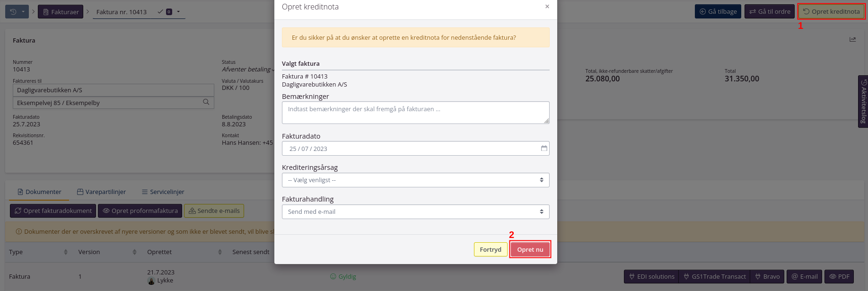
Task: Send document via EDI solutions
Action: click(651, 277)
